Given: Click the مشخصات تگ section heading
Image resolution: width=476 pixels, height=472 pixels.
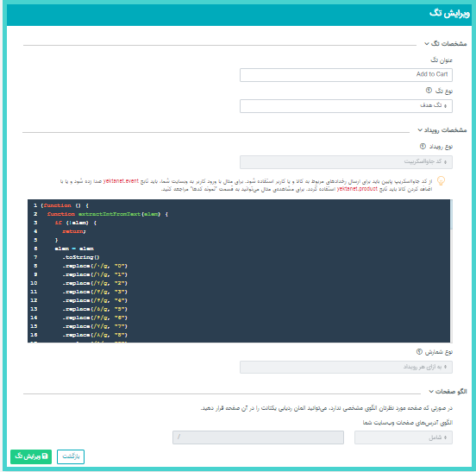Looking at the screenshot, I should [x=448, y=44].
